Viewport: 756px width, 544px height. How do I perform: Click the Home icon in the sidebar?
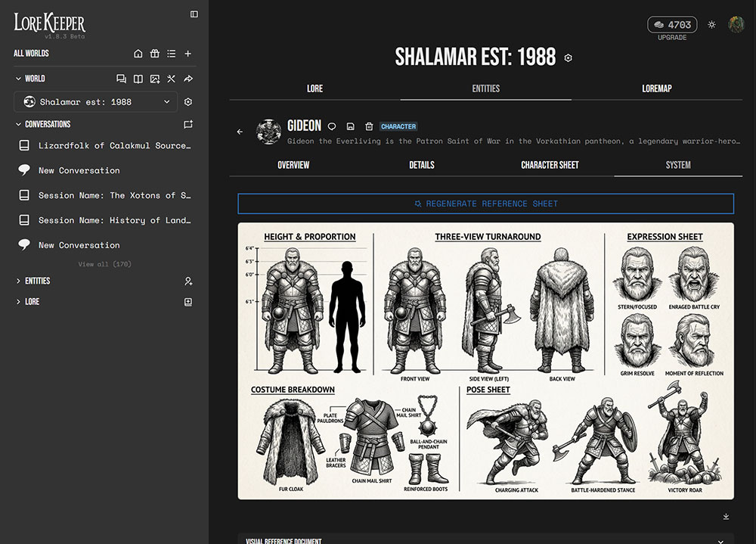[138, 53]
